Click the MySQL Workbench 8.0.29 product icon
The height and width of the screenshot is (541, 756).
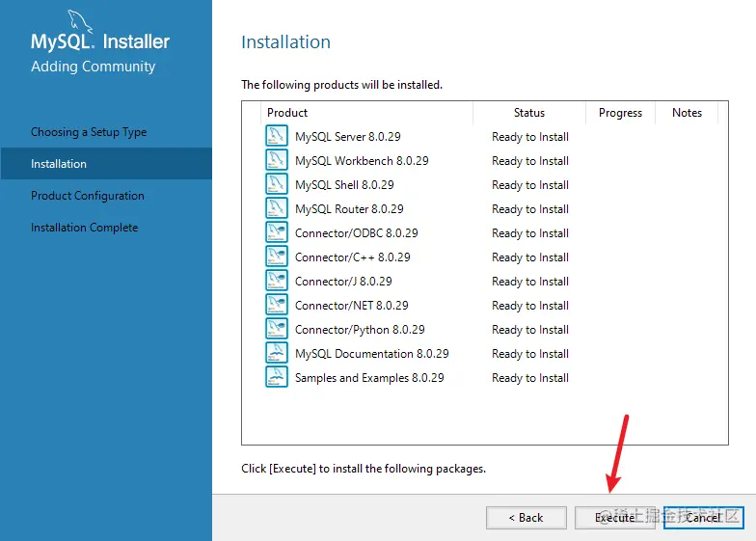pos(276,160)
